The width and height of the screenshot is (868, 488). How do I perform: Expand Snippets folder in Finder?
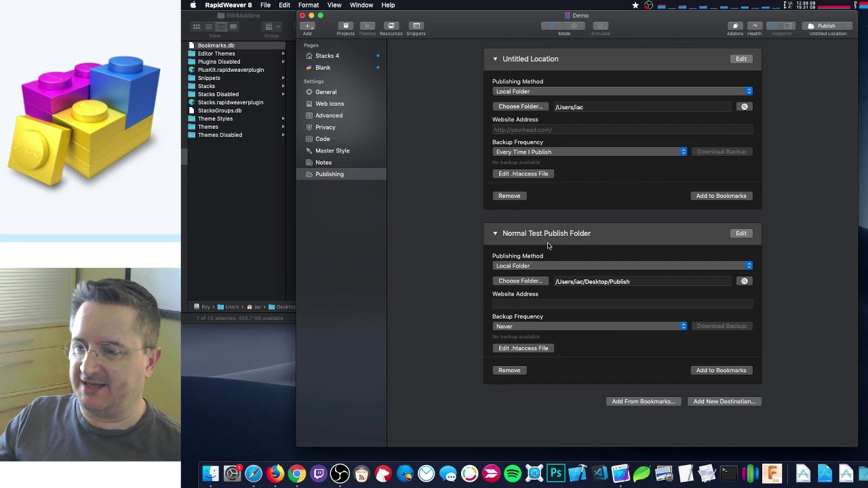tap(283, 78)
